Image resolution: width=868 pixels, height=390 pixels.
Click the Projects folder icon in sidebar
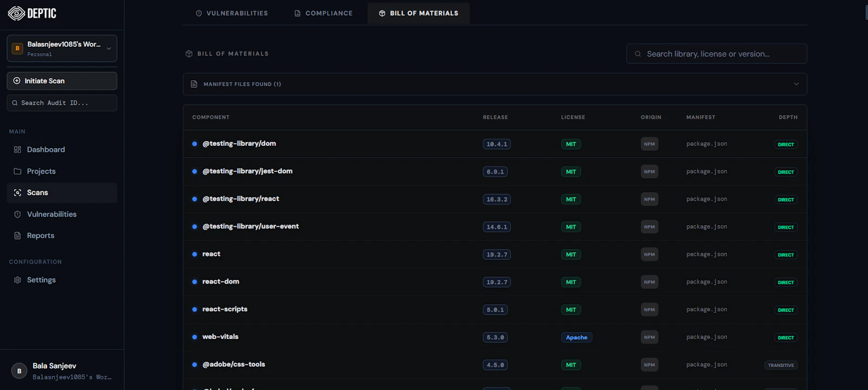coord(17,171)
